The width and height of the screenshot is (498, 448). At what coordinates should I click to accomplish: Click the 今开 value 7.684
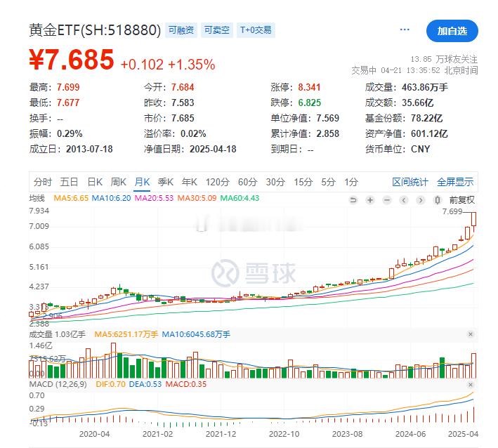[x=183, y=87]
